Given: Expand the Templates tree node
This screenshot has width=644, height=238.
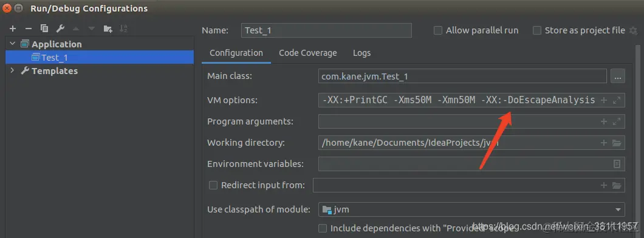Looking at the screenshot, I should coord(12,70).
